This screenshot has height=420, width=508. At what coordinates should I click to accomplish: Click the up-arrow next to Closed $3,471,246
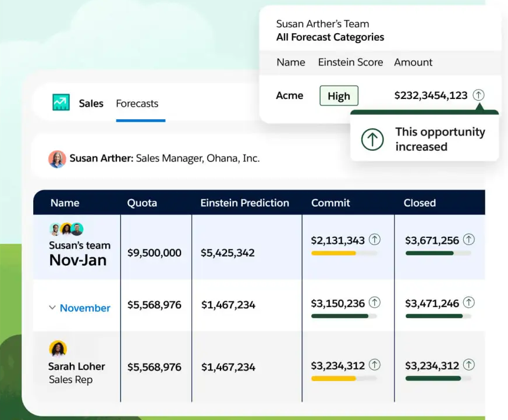click(469, 302)
